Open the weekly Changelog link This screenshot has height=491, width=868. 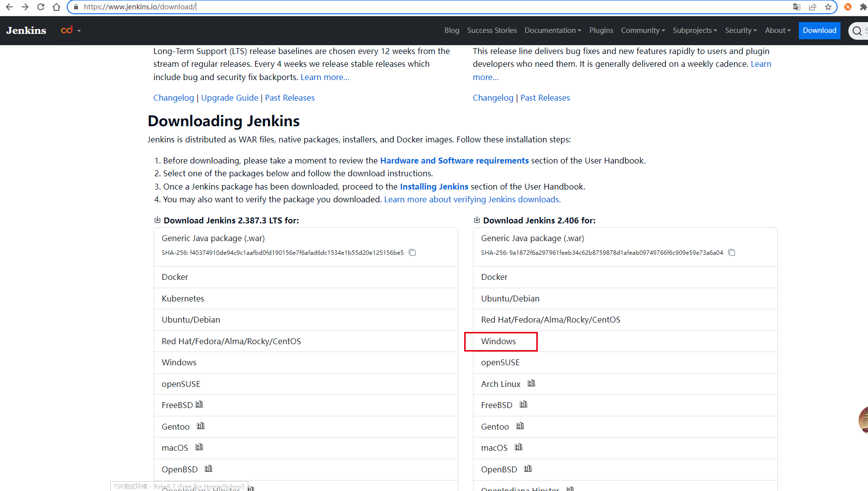pos(493,98)
